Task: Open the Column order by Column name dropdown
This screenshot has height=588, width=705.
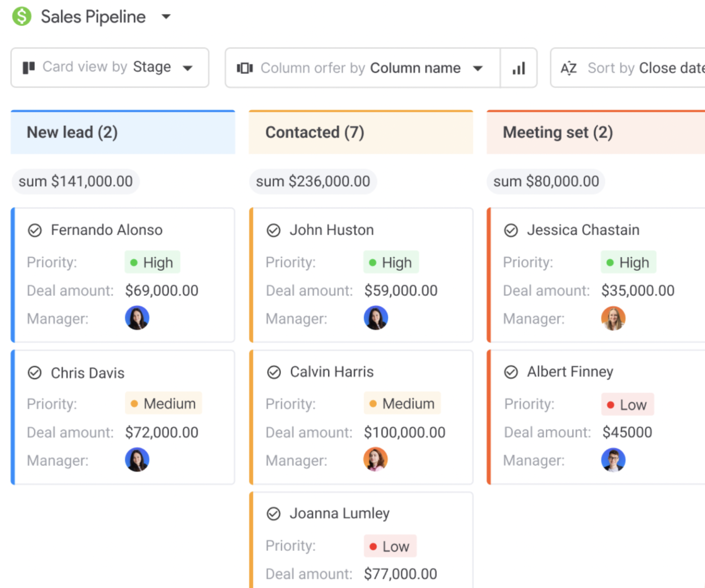Action: [478, 68]
